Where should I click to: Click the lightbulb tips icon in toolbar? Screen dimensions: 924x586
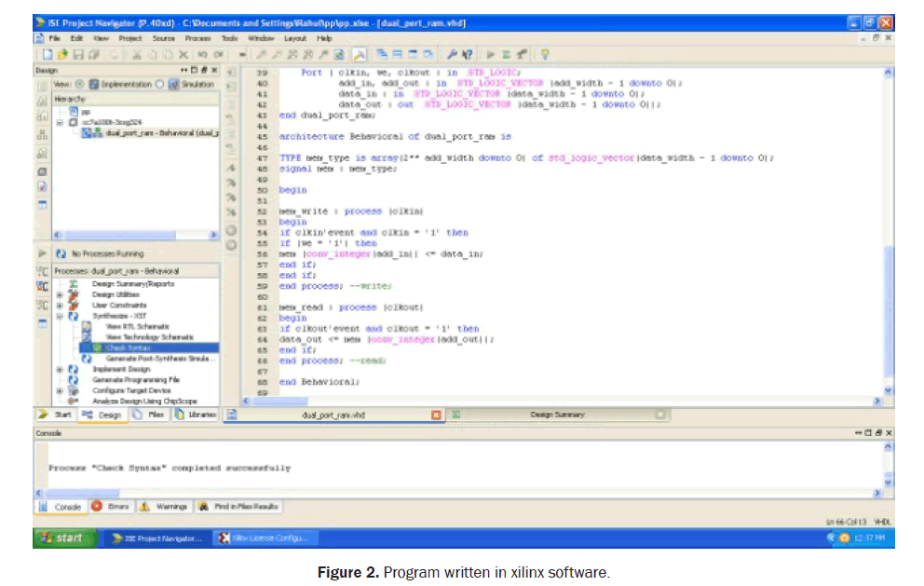click(x=545, y=55)
